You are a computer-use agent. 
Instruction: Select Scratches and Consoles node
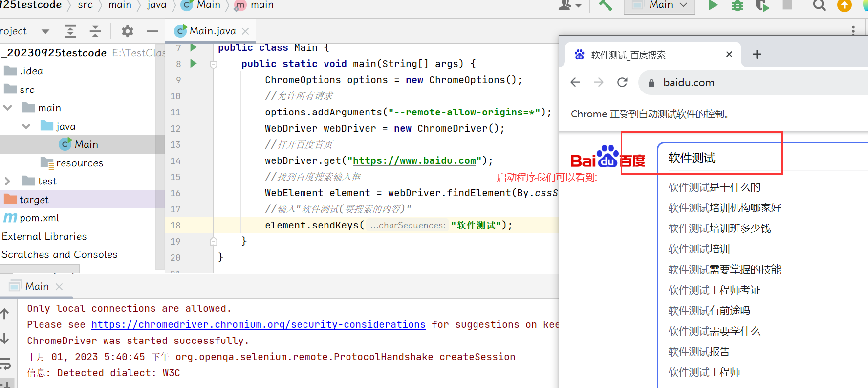(59, 254)
